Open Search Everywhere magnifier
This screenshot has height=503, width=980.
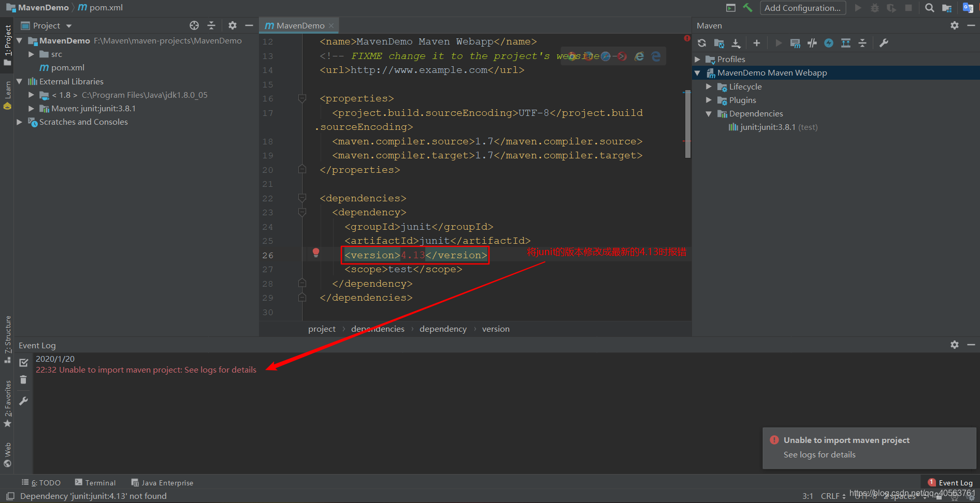(x=930, y=8)
